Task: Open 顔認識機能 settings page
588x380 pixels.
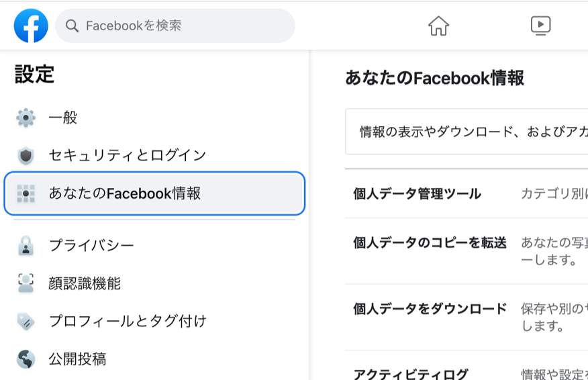Action: tap(85, 283)
